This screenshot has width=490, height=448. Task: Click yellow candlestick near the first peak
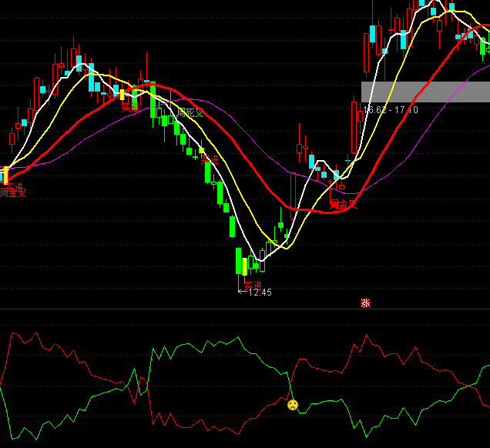pos(122,94)
